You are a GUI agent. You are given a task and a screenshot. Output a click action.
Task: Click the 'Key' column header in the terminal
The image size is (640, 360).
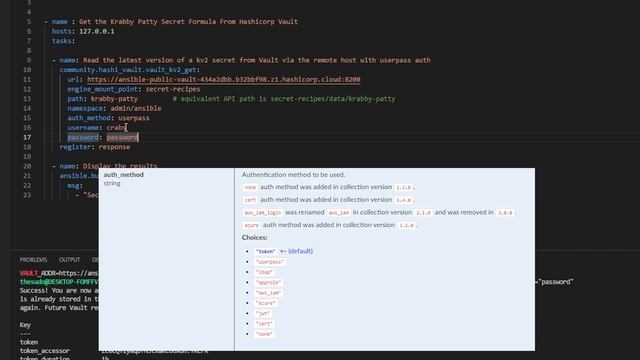[x=25, y=325]
